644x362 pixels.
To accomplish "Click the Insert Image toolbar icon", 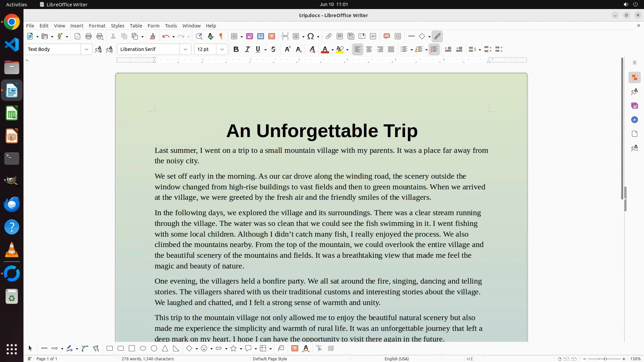I will coord(250,37).
